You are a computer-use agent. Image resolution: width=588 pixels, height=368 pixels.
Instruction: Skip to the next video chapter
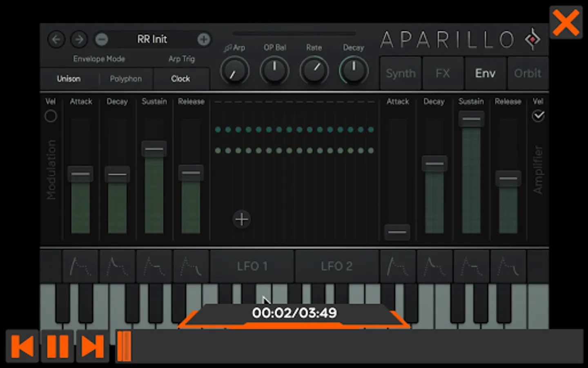(93, 346)
